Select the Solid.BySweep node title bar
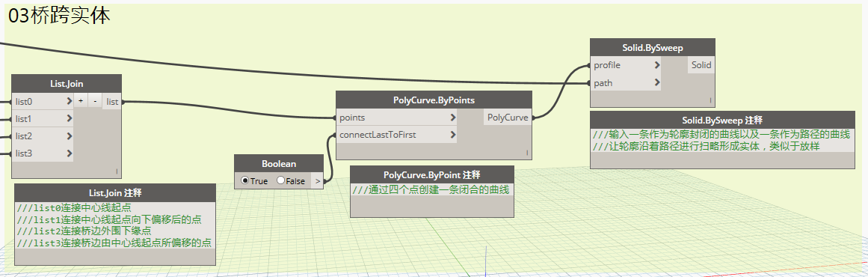The height and width of the screenshot is (277, 868). 653,48
